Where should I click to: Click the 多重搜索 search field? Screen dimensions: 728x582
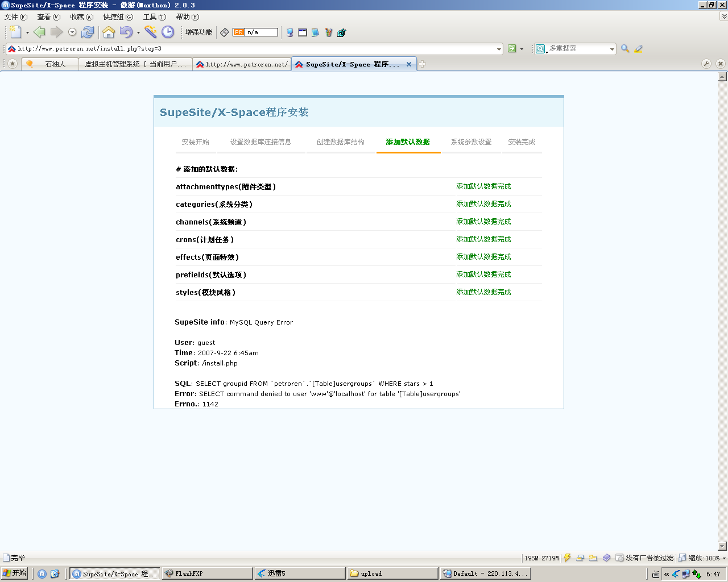pyautogui.click(x=578, y=49)
